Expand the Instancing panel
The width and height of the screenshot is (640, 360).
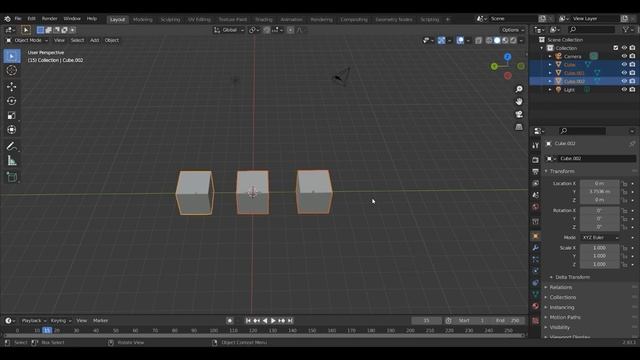pos(562,307)
